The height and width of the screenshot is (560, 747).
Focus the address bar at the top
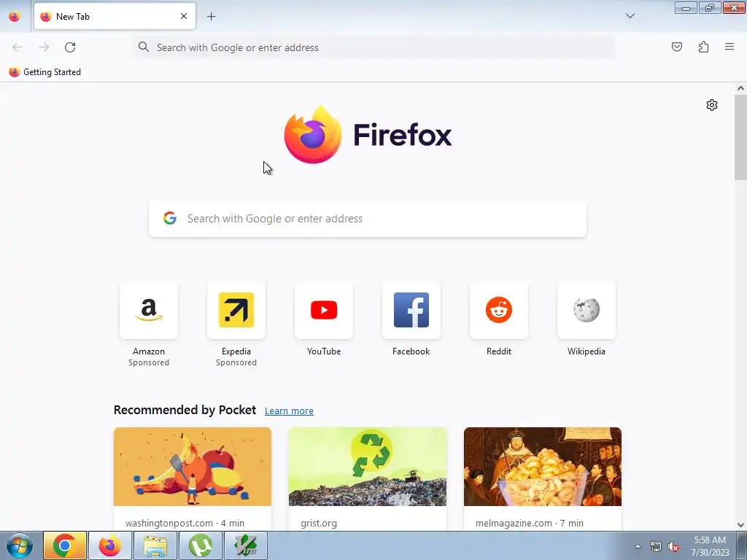click(x=374, y=47)
